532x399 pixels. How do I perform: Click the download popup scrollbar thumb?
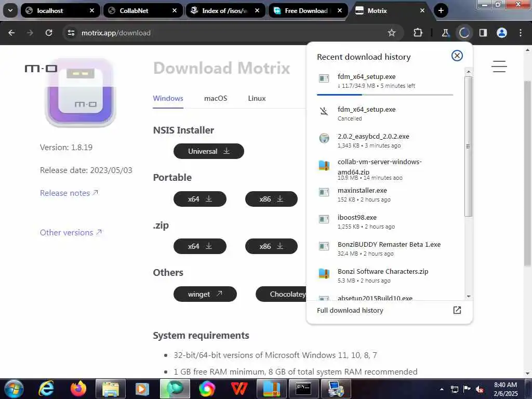tap(468, 146)
